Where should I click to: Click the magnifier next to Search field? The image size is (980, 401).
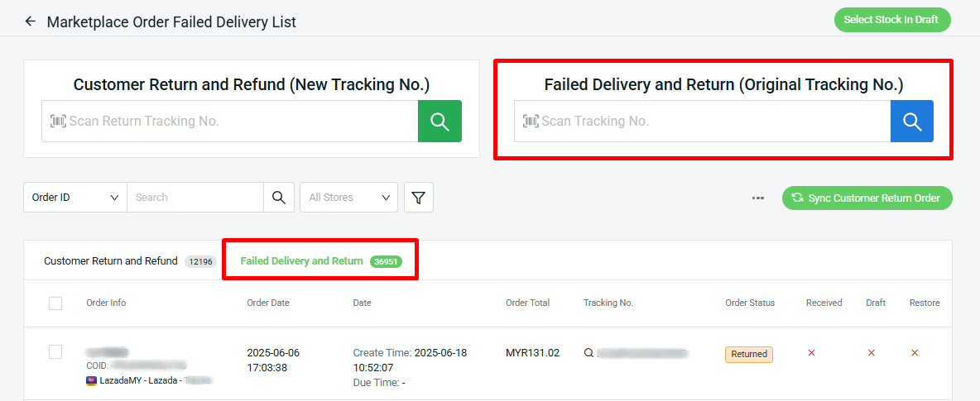[x=279, y=198]
